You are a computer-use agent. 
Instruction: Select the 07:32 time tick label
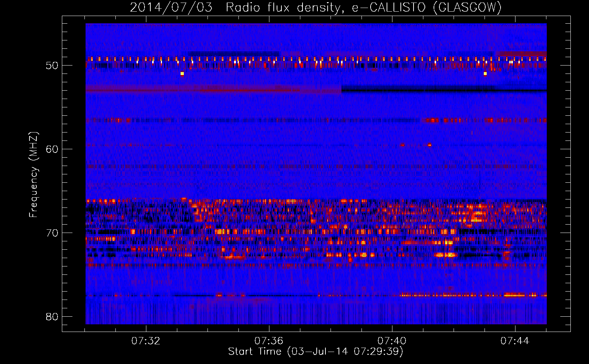point(146,341)
